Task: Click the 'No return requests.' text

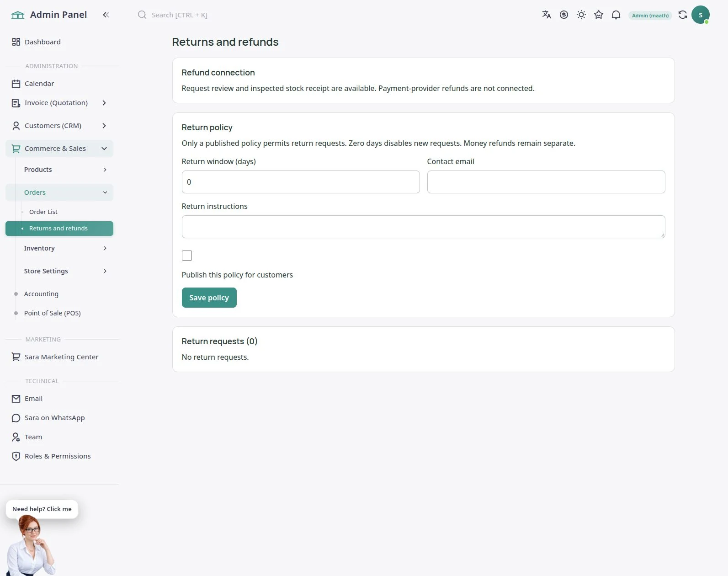Action: click(x=215, y=357)
